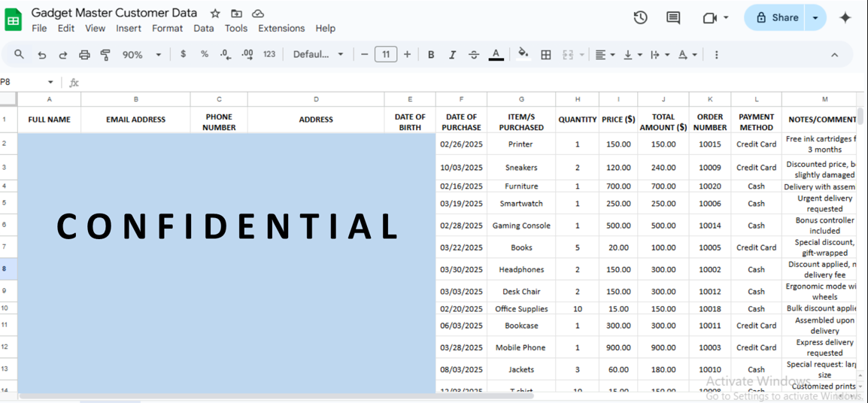Increase font size with plus

pos(407,54)
